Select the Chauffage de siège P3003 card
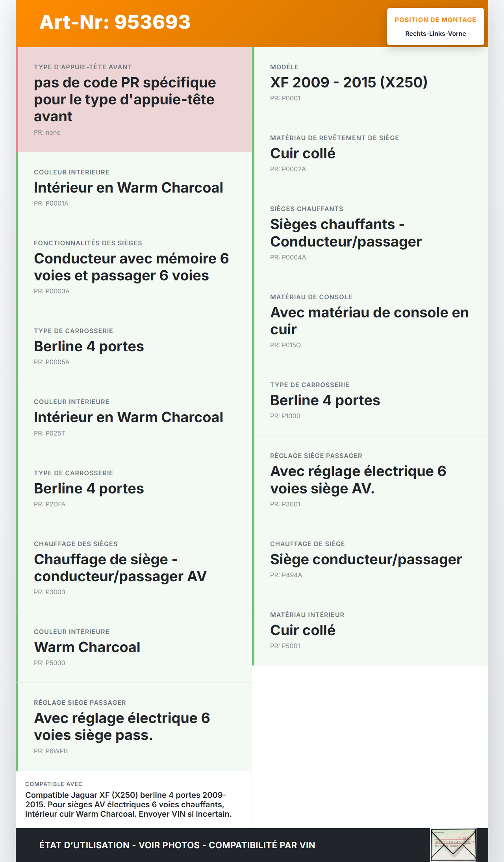Screen dimensions: 504x862 134,567
